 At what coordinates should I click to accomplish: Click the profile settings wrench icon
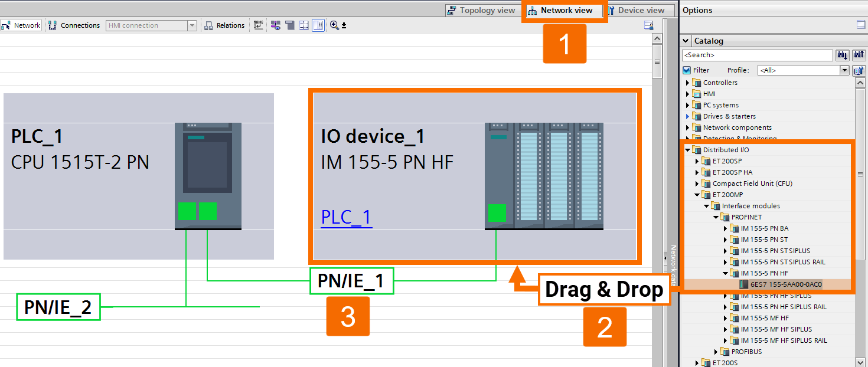[x=859, y=70]
